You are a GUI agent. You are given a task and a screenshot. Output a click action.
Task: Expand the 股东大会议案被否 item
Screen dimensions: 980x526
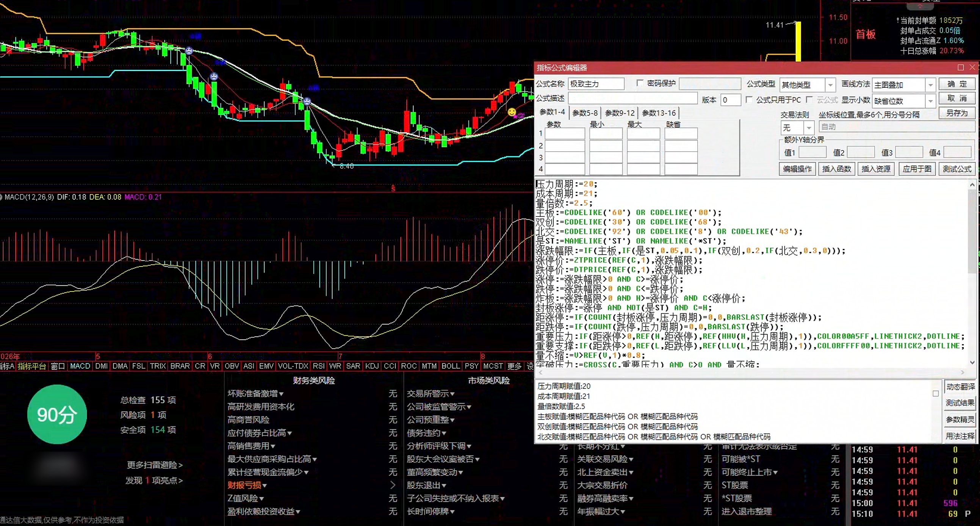coord(477,459)
